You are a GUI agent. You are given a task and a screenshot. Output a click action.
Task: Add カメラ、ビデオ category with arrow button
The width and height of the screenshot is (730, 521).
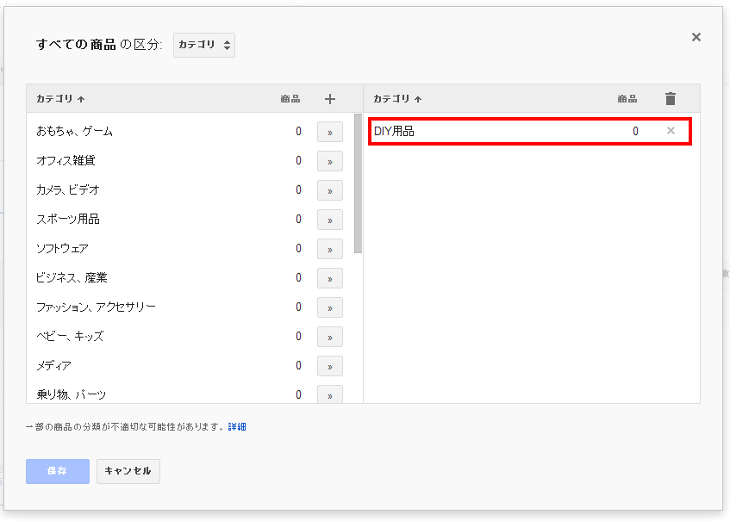point(329,190)
